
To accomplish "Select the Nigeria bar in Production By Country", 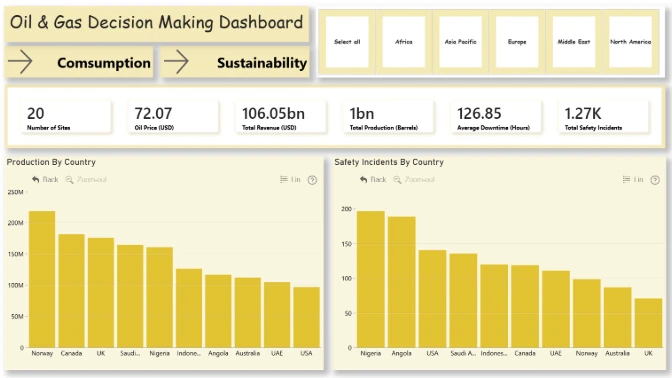I will click(159, 297).
